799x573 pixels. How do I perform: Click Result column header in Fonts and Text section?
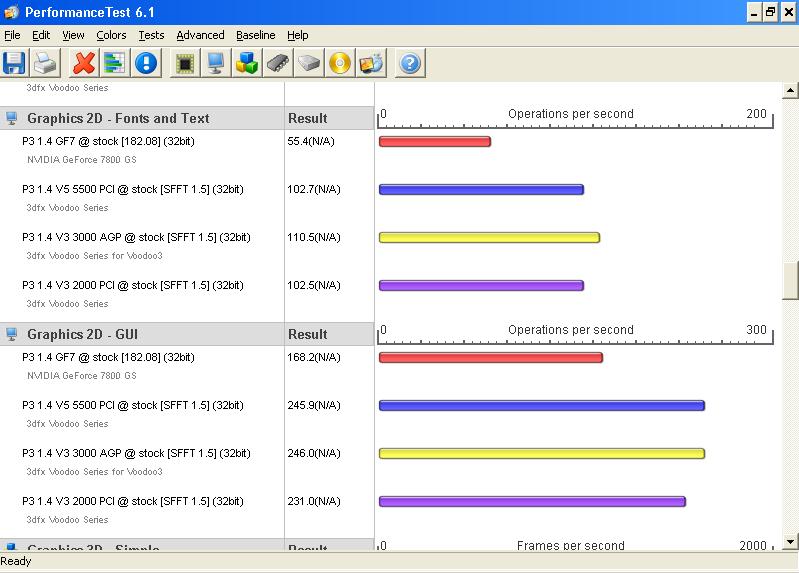pos(307,118)
